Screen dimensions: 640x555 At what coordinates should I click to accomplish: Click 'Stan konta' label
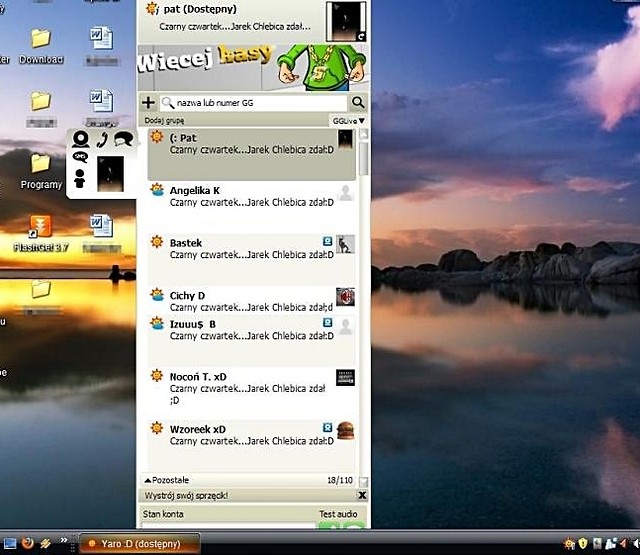tap(163, 514)
